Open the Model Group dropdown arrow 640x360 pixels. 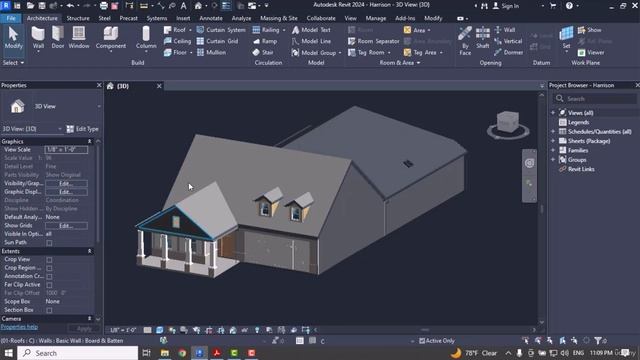click(340, 53)
